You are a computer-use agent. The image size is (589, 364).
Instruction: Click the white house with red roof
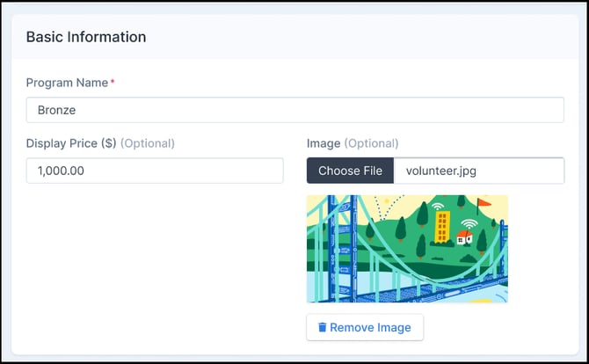coord(464,237)
